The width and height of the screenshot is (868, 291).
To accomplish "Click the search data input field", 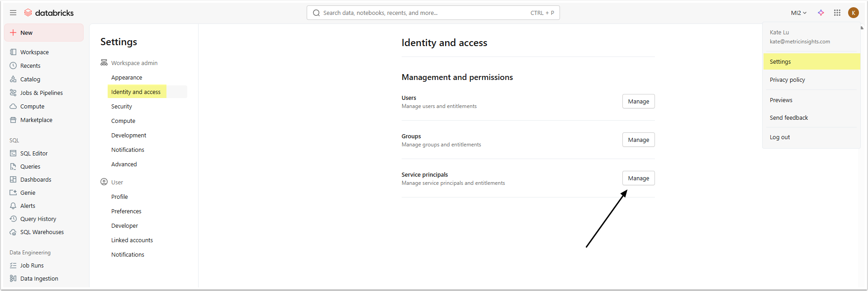I will [x=425, y=13].
